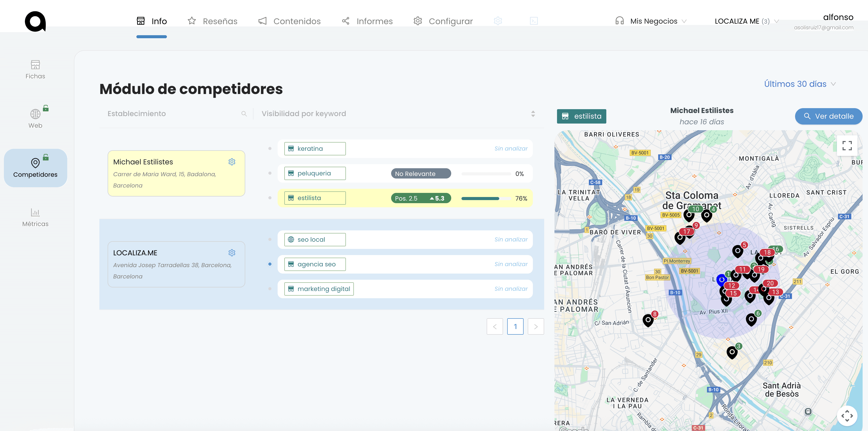Click Sin analizar on the seo local row
The image size is (868, 431).
tap(511, 240)
